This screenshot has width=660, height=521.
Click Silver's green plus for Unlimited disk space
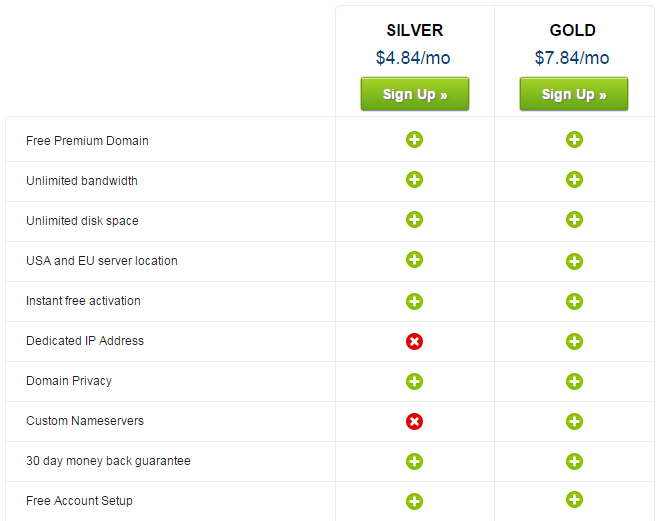coord(414,219)
